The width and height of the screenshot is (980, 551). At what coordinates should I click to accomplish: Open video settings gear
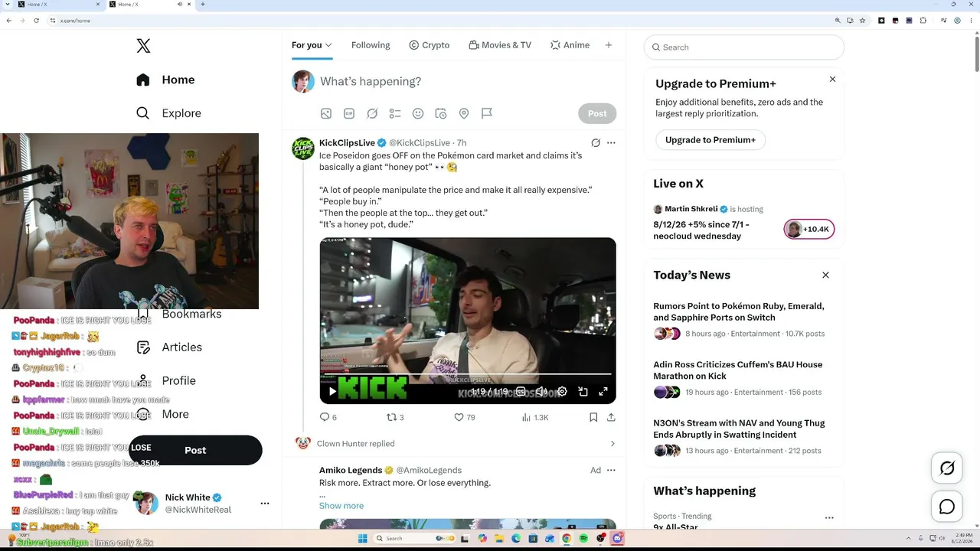pyautogui.click(x=562, y=392)
